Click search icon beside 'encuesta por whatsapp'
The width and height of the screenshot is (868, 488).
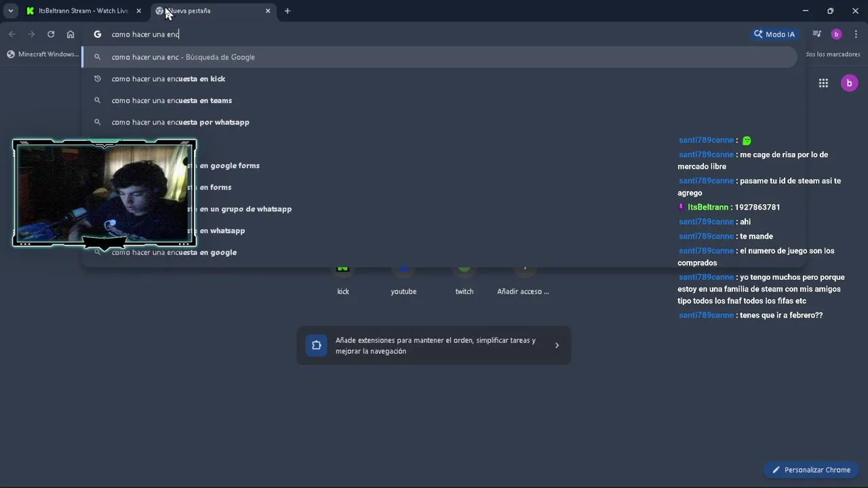pos(97,122)
